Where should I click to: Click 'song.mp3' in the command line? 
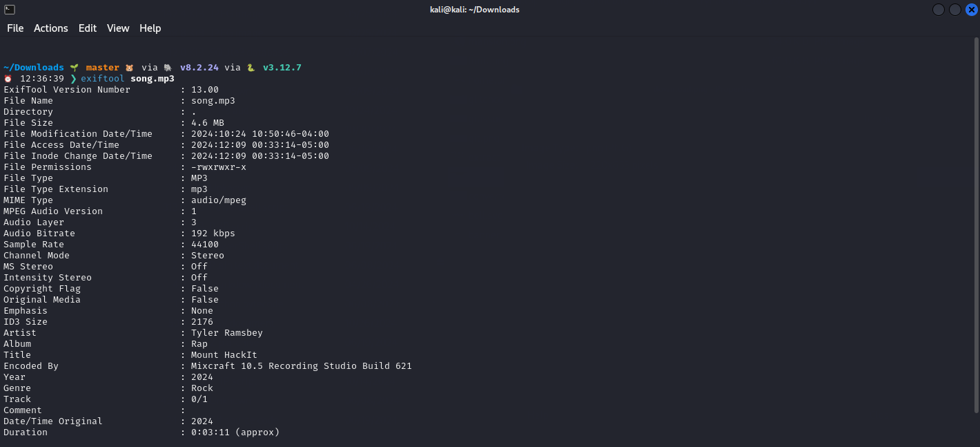(x=153, y=79)
